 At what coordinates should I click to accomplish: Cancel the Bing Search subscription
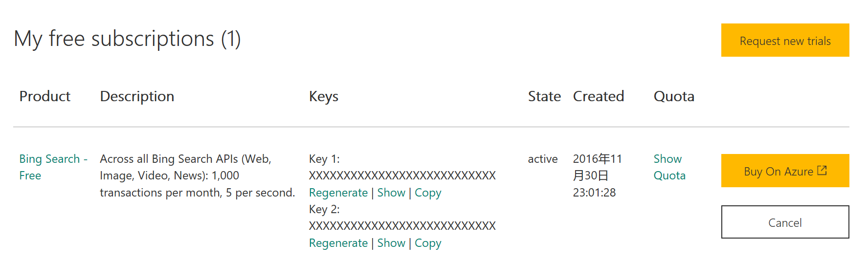click(785, 222)
